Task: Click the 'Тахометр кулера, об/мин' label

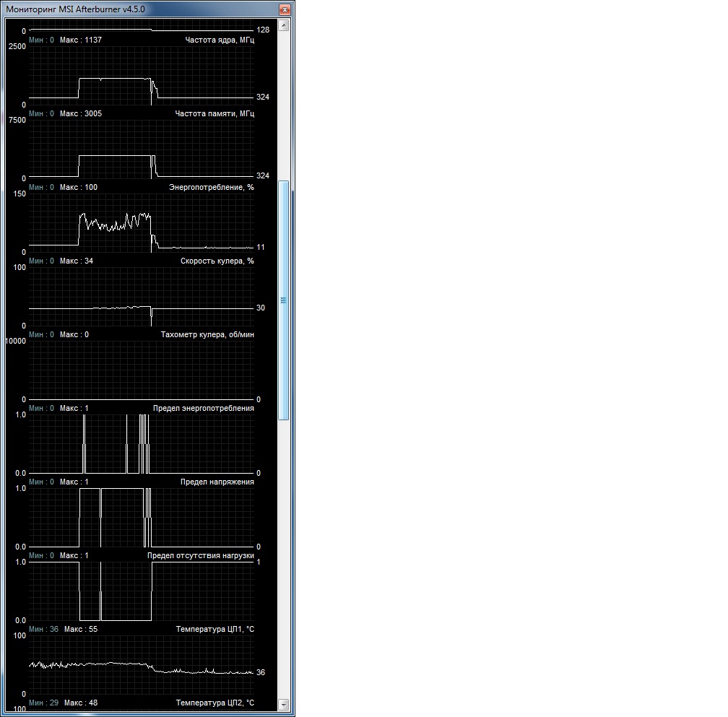Action: coord(207,334)
